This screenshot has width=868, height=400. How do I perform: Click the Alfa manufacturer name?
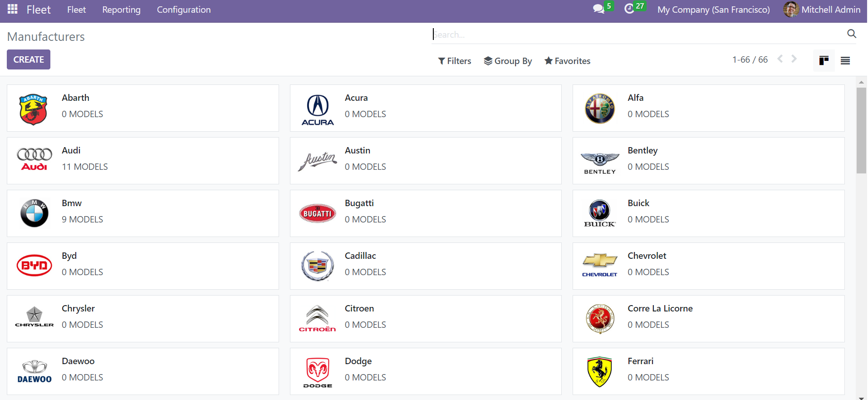(635, 98)
